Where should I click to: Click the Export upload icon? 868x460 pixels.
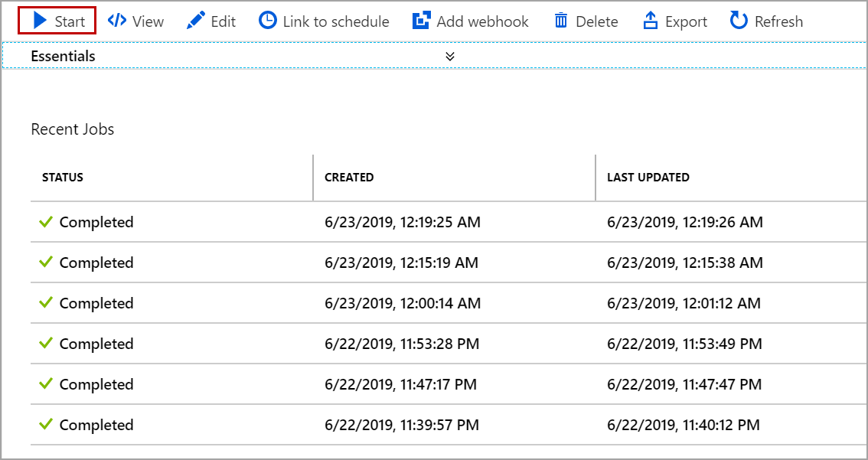click(651, 21)
